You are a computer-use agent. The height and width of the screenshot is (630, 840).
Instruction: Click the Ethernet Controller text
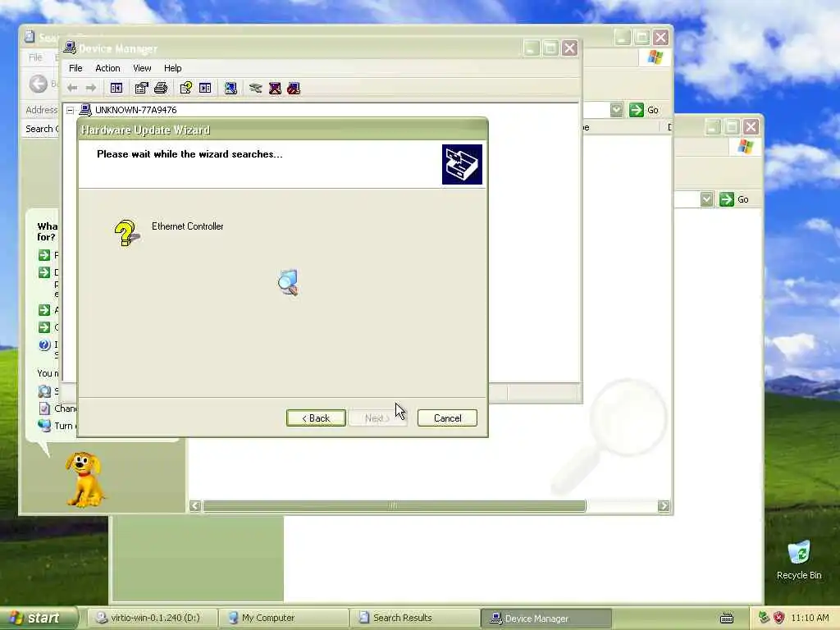188,226
